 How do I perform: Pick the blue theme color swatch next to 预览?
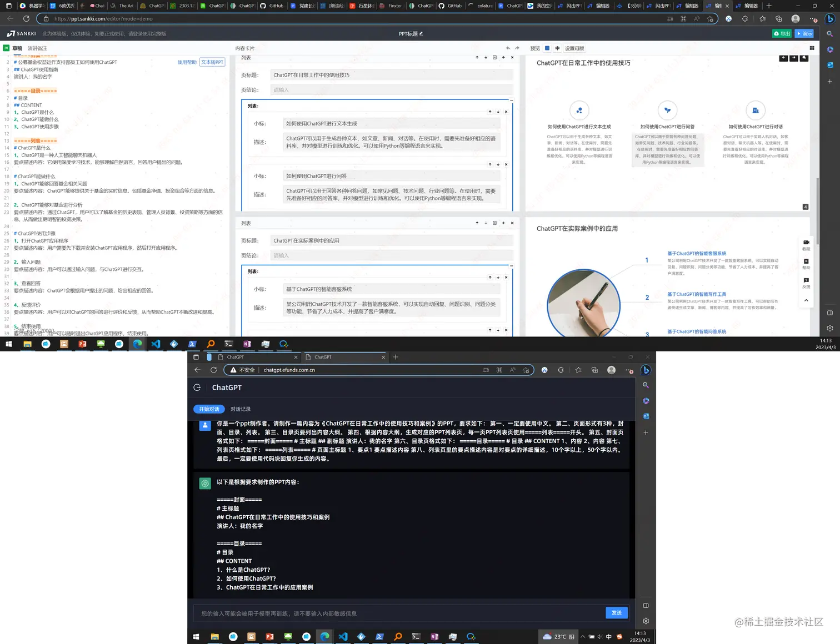tap(547, 48)
